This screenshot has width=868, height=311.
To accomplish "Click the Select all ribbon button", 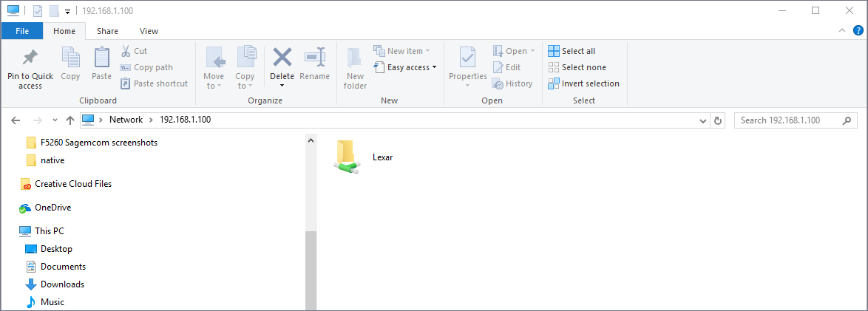I will click(x=572, y=51).
